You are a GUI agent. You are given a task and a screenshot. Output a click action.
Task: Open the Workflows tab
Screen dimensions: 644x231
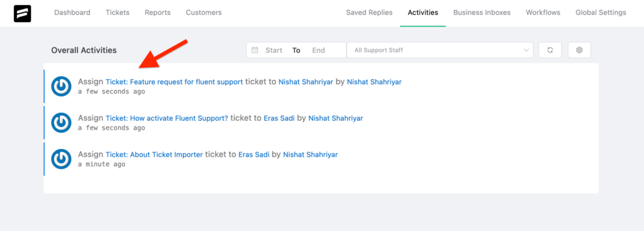pyautogui.click(x=543, y=13)
